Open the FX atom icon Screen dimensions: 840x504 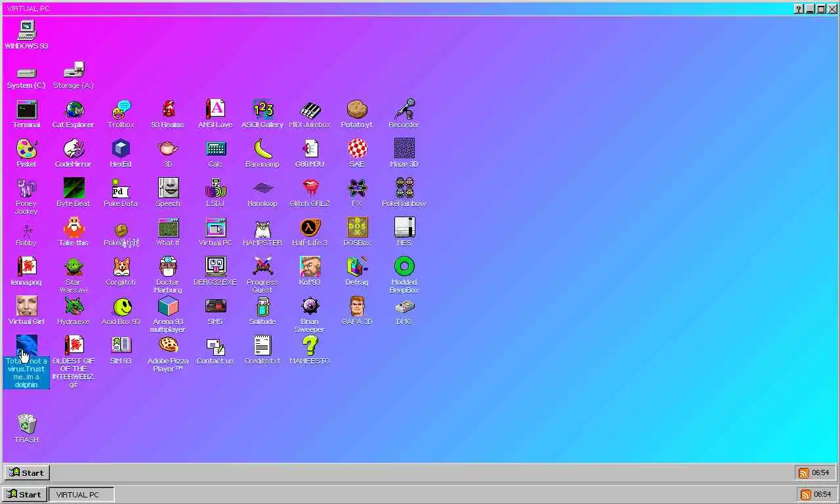point(357,188)
